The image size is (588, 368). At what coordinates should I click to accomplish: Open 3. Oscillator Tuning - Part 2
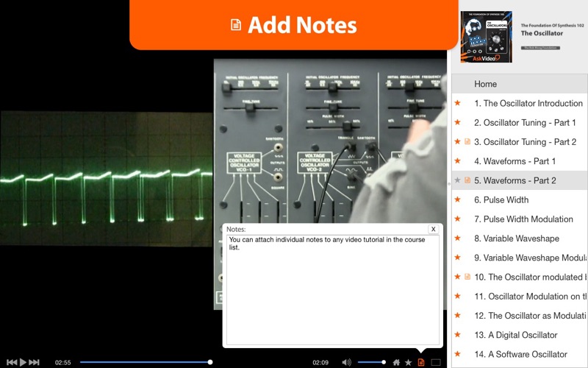(520, 142)
